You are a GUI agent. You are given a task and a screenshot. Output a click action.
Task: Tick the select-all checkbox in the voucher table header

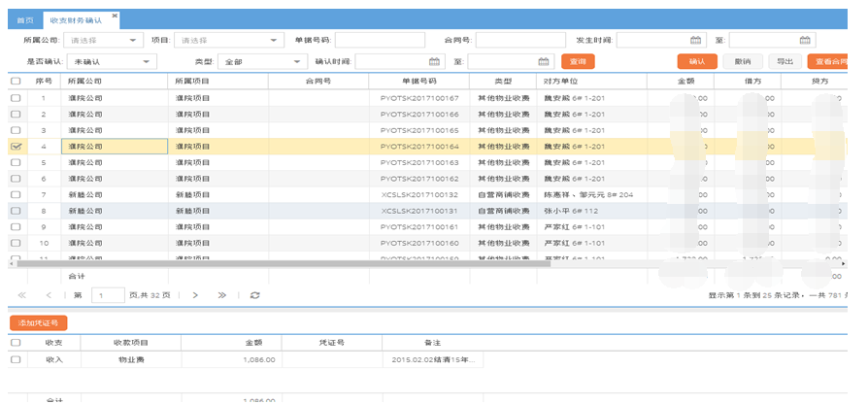coord(17,343)
